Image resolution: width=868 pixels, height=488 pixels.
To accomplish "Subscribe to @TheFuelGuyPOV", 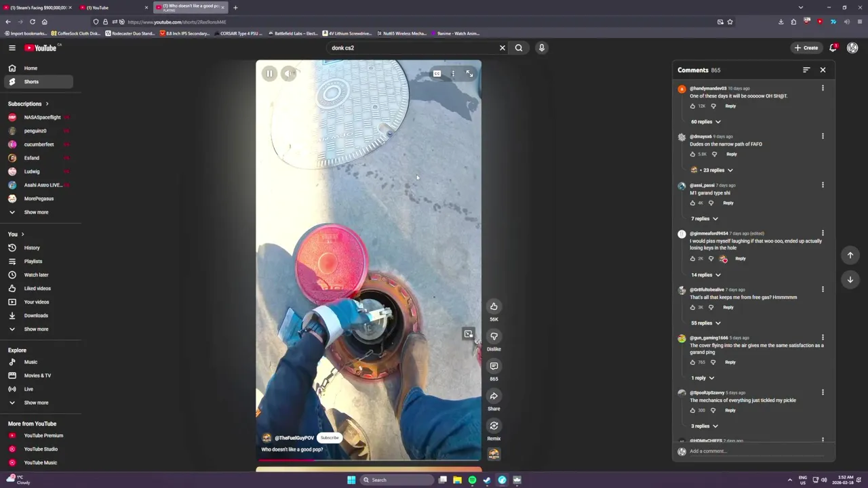I will [330, 438].
